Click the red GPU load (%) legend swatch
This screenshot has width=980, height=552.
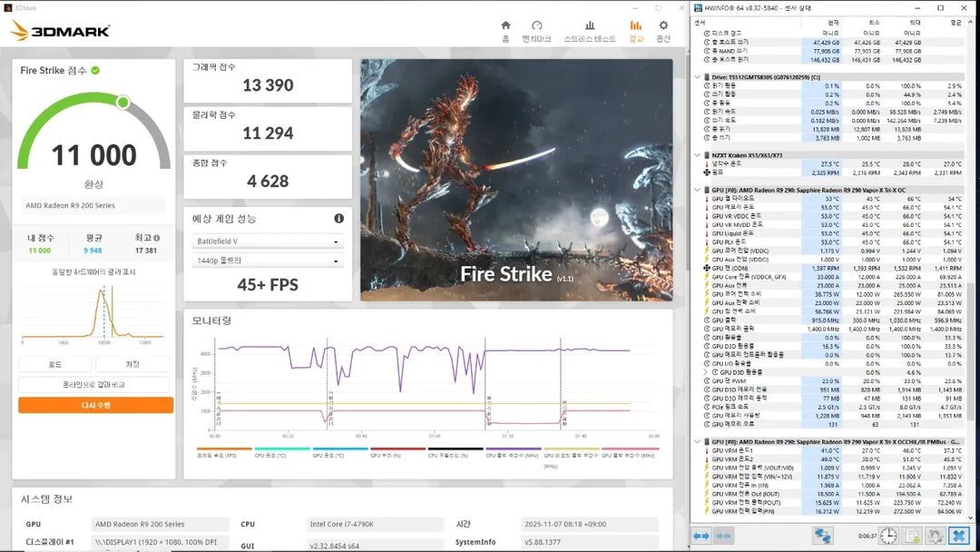tap(397, 448)
